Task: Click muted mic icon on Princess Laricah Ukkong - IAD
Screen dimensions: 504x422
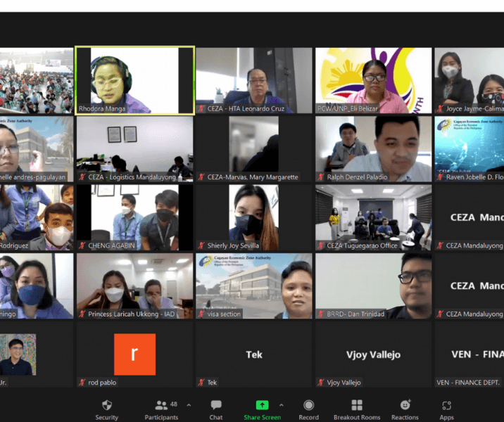Action: pos(82,314)
